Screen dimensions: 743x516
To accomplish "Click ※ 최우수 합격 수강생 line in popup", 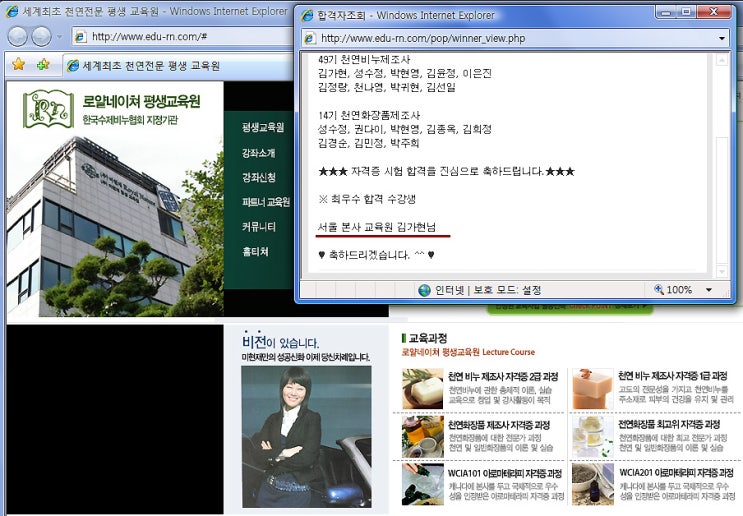I will [x=367, y=199].
